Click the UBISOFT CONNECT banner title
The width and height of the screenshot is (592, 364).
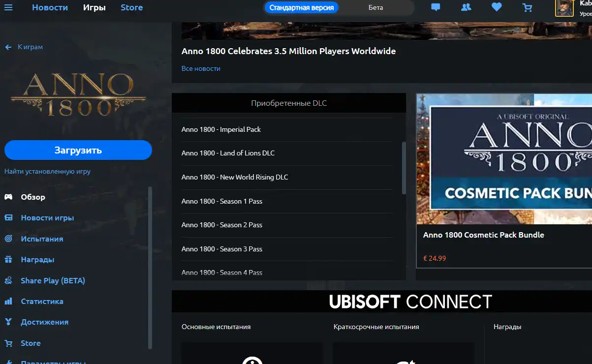(410, 302)
